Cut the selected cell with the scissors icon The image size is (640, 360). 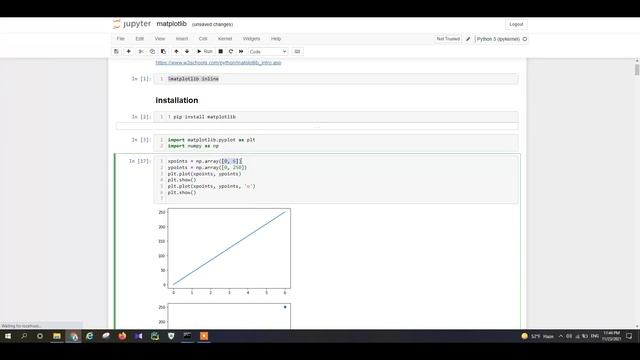coord(141,51)
